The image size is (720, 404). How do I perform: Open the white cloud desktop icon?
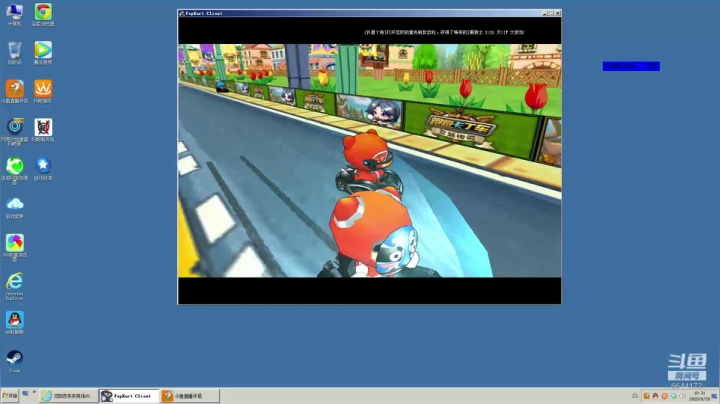[x=15, y=208]
